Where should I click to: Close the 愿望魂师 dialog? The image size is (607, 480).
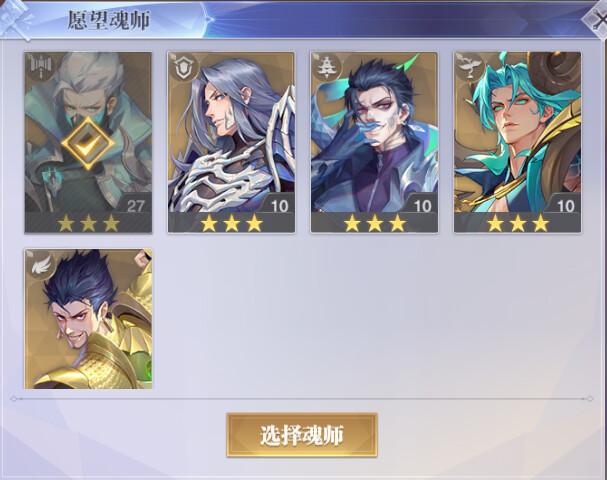pos(598,19)
